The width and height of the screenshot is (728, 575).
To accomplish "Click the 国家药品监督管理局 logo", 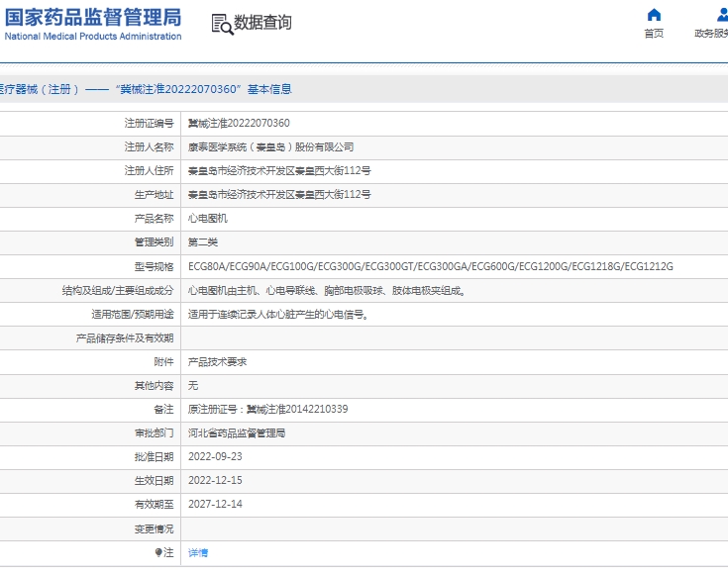I will pos(93,18).
